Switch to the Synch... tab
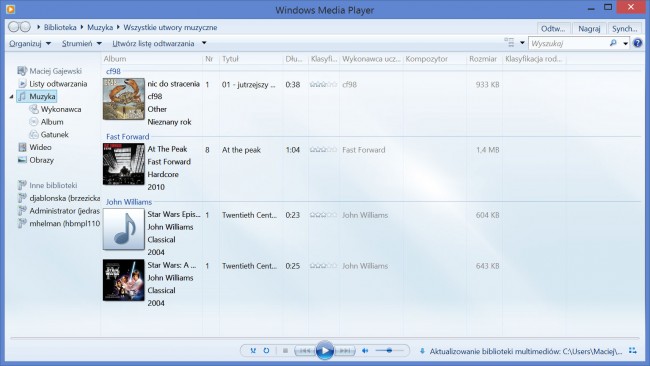650x366 pixels. pyautogui.click(x=624, y=29)
